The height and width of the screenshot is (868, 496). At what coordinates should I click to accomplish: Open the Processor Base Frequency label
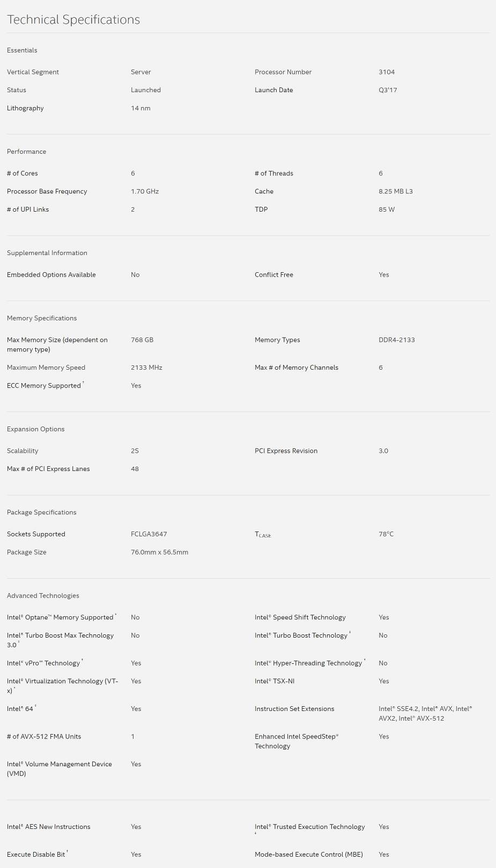(47, 191)
